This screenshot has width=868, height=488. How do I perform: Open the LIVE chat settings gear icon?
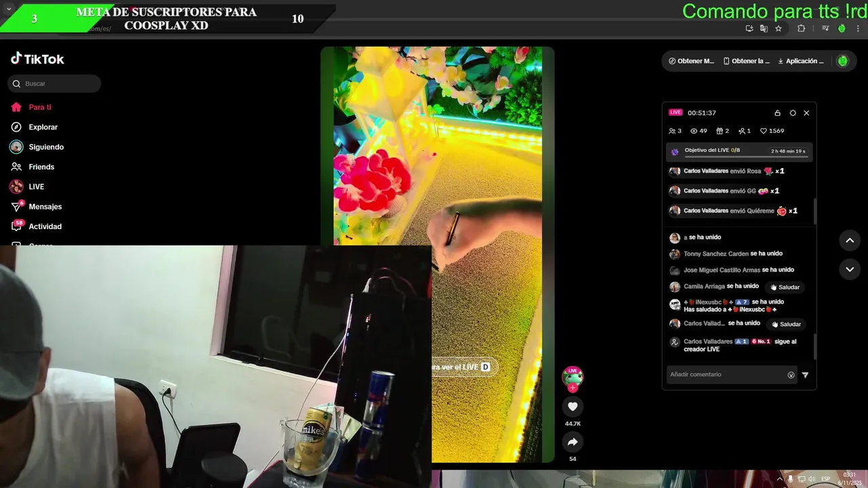(793, 113)
